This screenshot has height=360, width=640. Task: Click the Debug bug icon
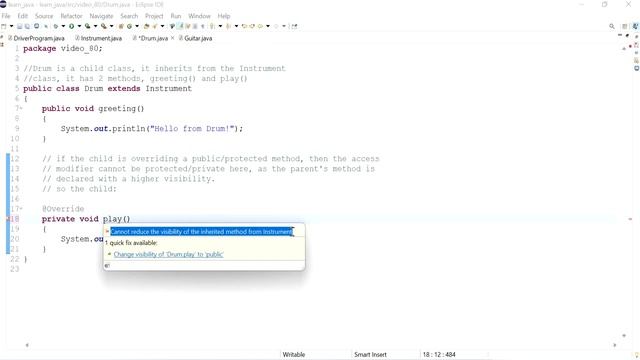pos(56,26)
